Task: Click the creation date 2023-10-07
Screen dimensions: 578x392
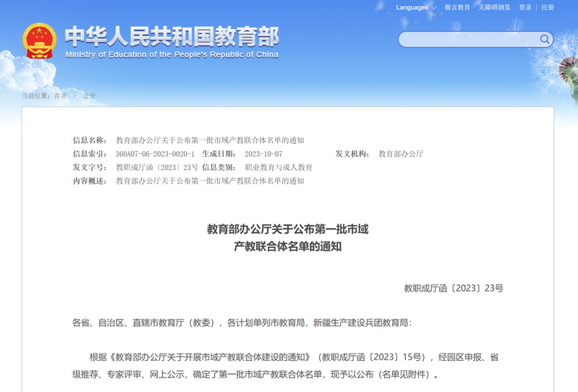Action: pyautogui.click(x=263, y=154)
